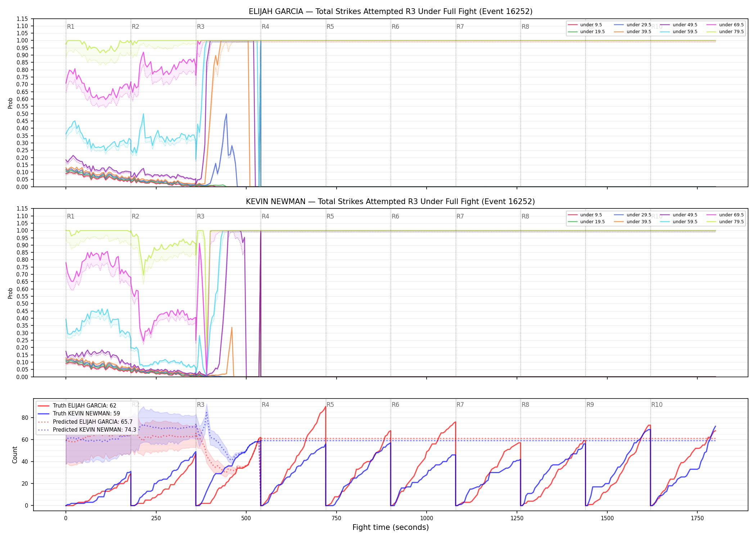Select 'under 9.5' legend entry in top chart
The width and height of the screenshot is (756, 540).
[585, 25]
